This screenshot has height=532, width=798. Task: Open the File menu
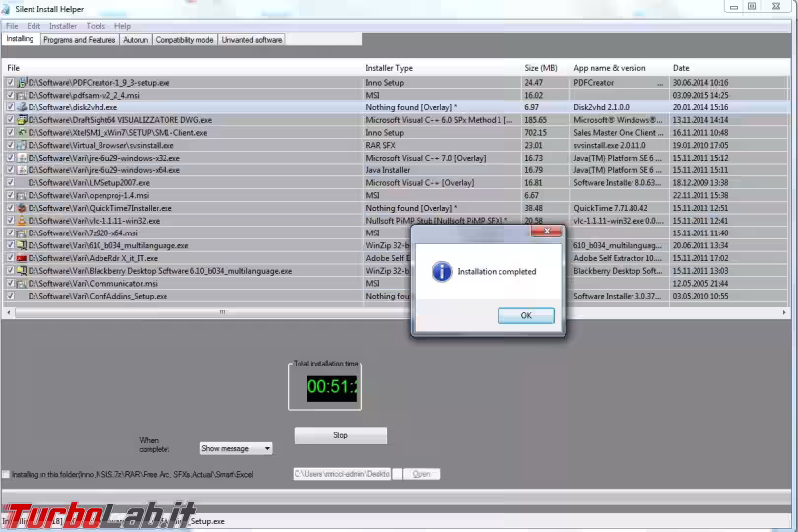[x=12, y=26]
